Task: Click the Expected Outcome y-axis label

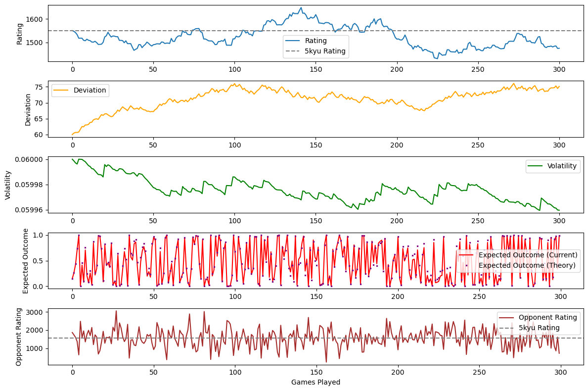Action: point(26,261)
